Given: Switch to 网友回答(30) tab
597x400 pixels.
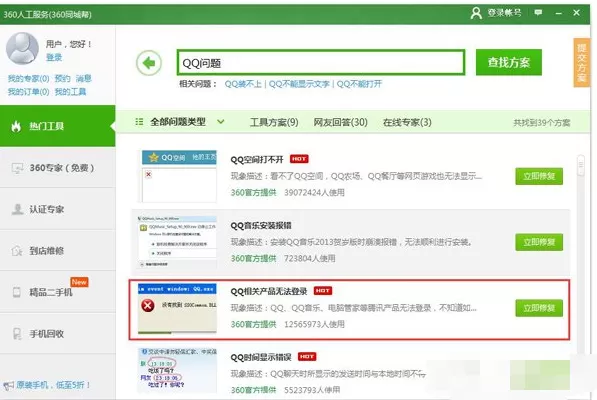Looking at the screenshot, I should pos(340,122).
